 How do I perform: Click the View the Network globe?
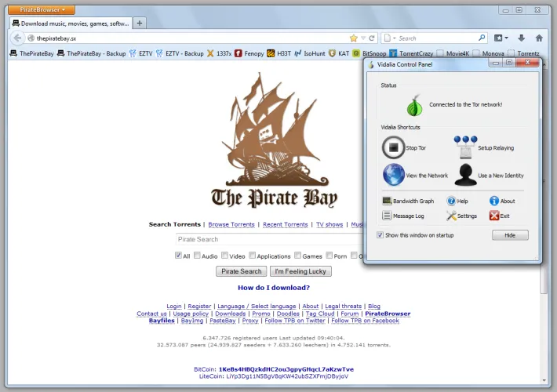(394, 175)
